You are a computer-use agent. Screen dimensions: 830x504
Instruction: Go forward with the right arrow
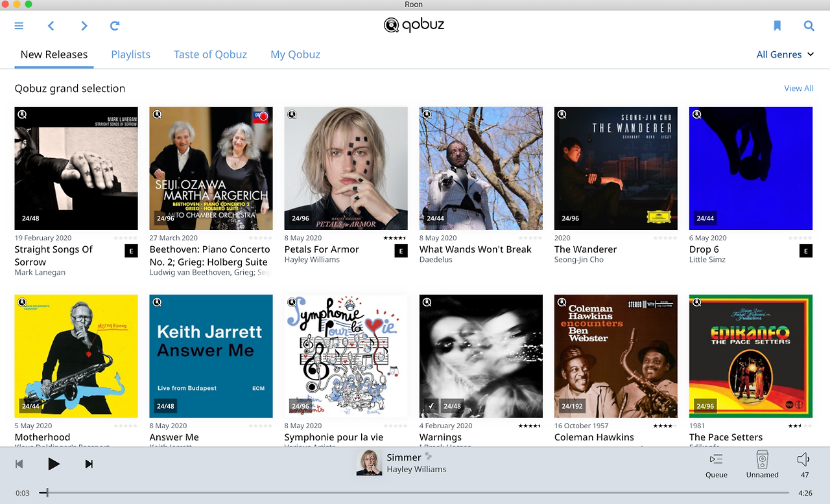coord(84,26)
